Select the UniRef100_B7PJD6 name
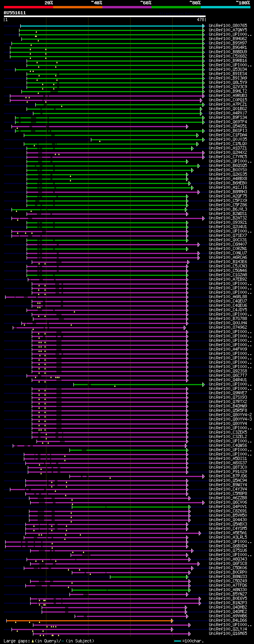 228,476
